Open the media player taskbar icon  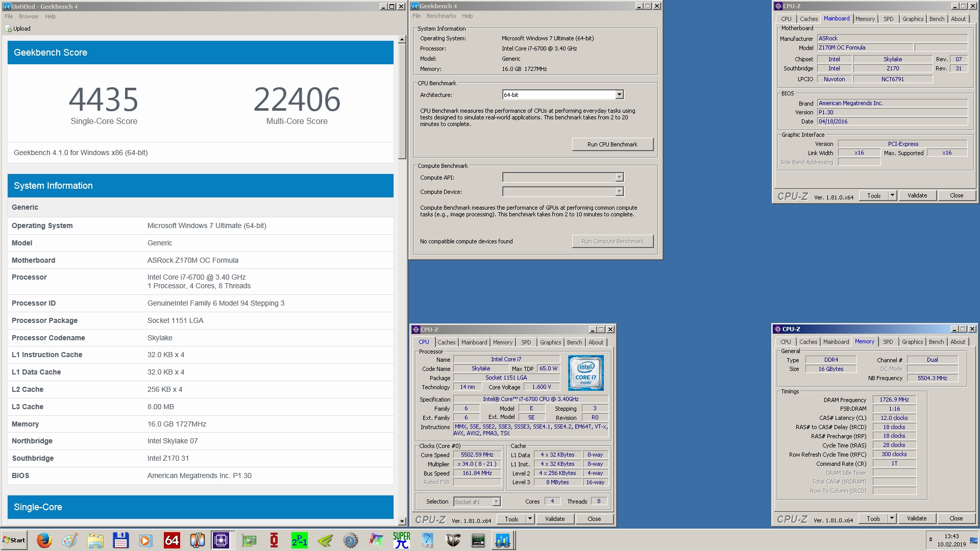point(146,540)
